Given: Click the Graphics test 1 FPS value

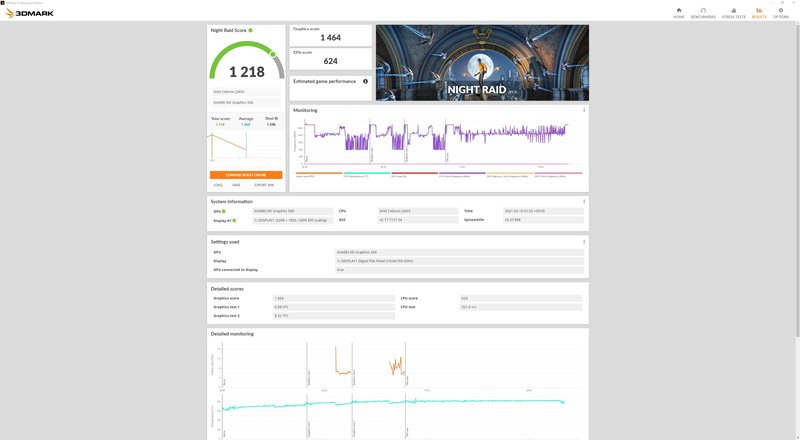Looking at the screenshot, I should pyautogui.click(x=334, y=307).
